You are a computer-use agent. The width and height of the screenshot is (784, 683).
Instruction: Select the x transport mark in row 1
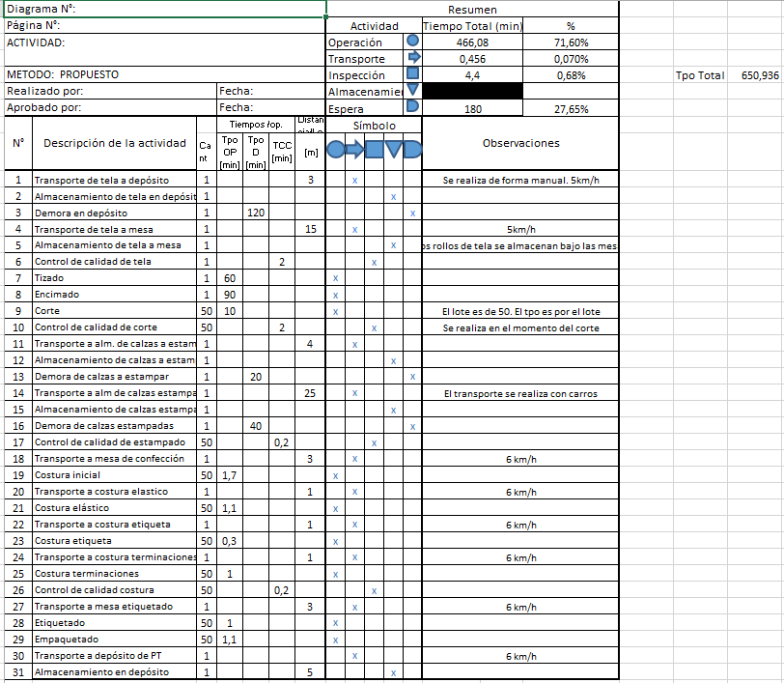click(x=354, y=180)
